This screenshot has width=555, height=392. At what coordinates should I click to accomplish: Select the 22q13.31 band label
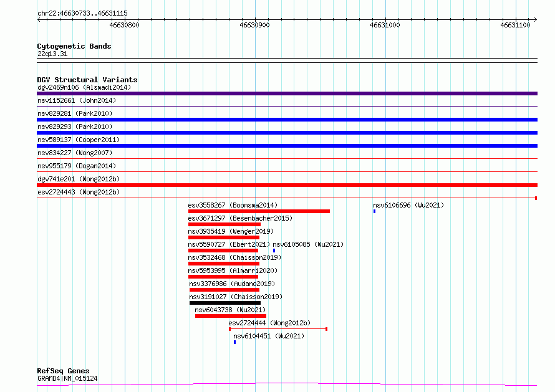click(52, 54)
